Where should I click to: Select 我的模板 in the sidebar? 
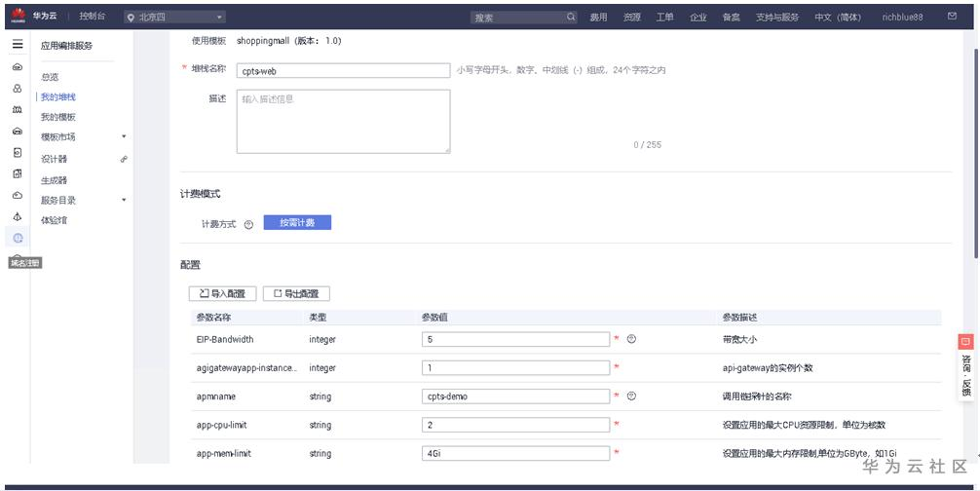pos(58,117)
